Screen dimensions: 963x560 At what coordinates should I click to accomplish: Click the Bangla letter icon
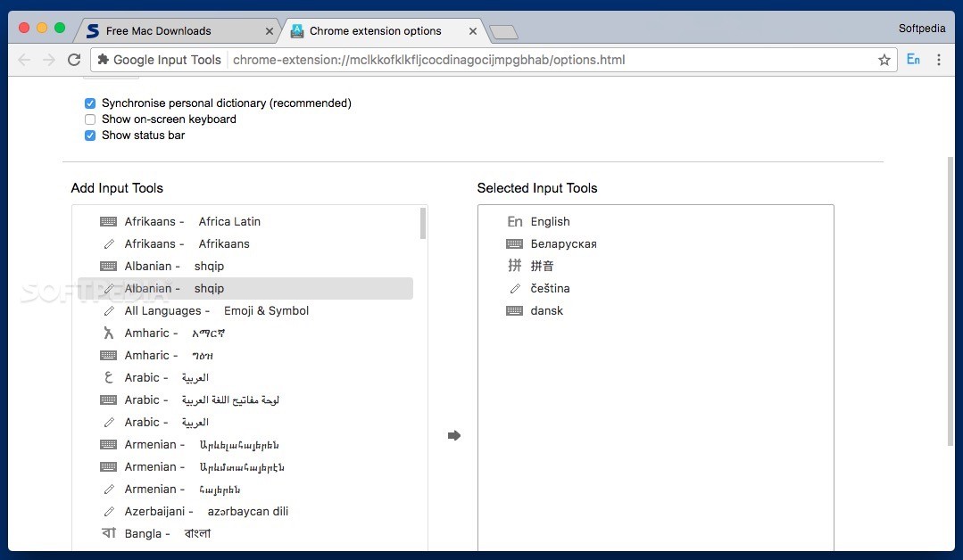[x=109, y=533]
